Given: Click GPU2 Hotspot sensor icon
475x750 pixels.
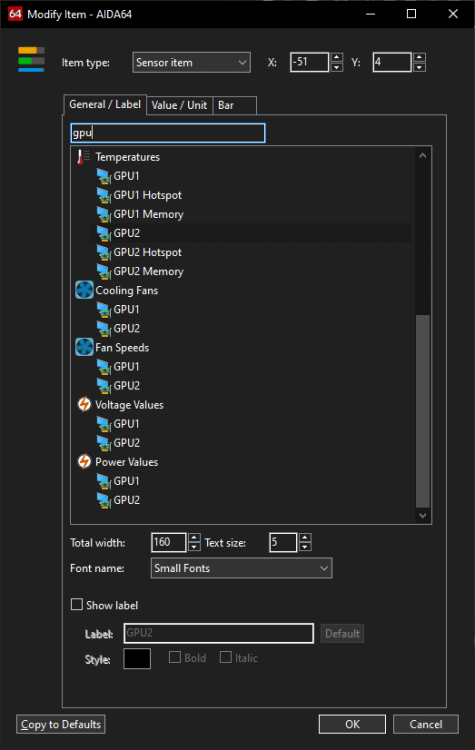Looking at the screenshot, I should point(104,253).
